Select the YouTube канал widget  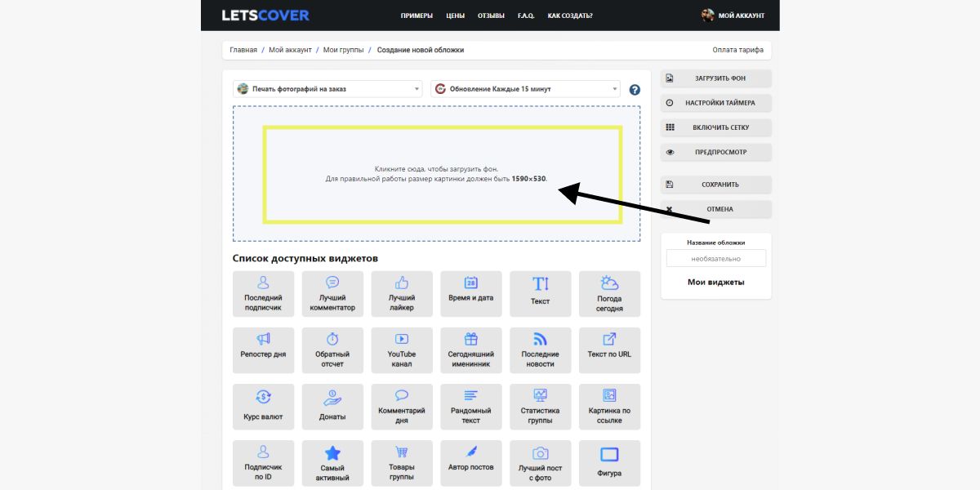(x=401, y=350)
